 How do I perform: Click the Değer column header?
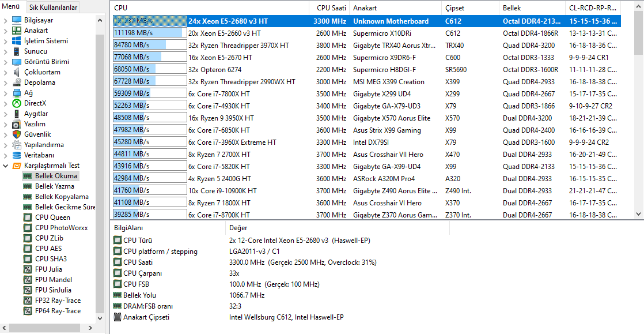(x=337, y=228)
